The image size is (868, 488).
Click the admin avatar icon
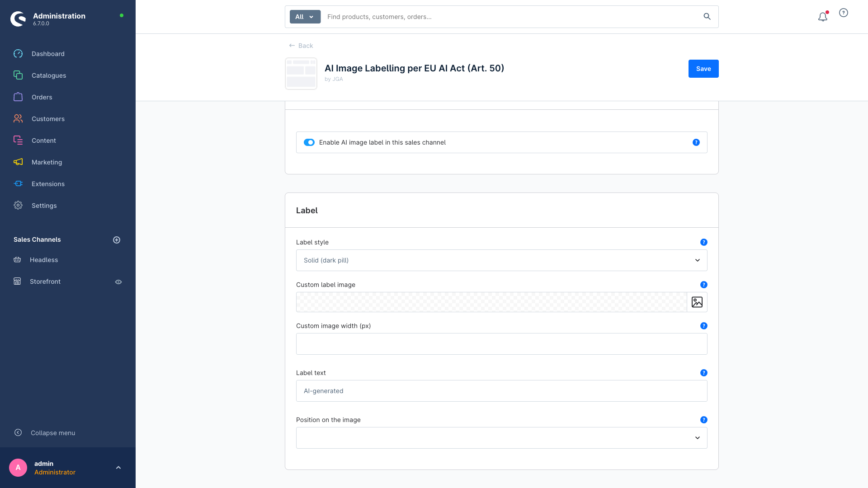[18, 468]
